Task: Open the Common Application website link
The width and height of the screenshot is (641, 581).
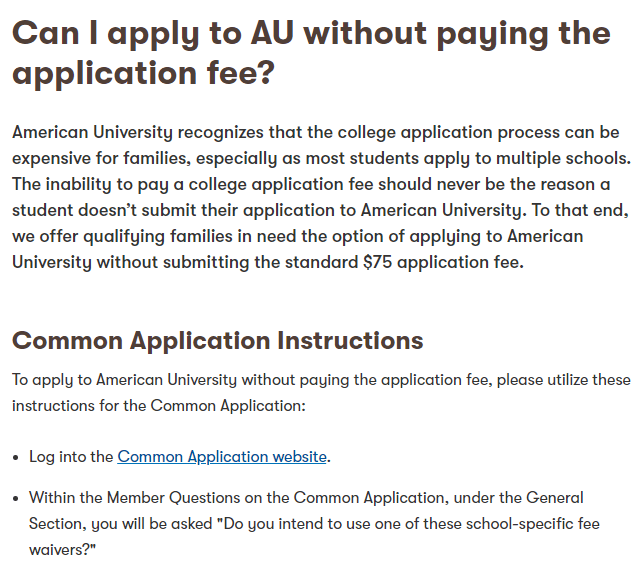Action: click(222, 457)
